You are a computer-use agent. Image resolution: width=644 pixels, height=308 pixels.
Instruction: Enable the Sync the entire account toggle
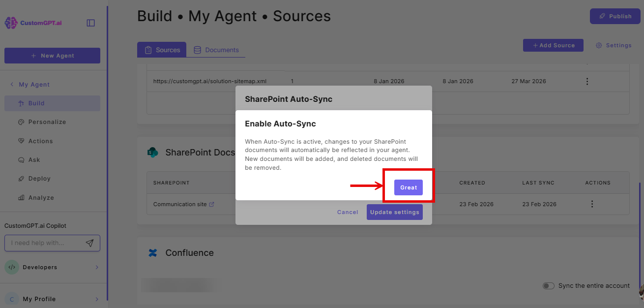[x=548, y=285]
